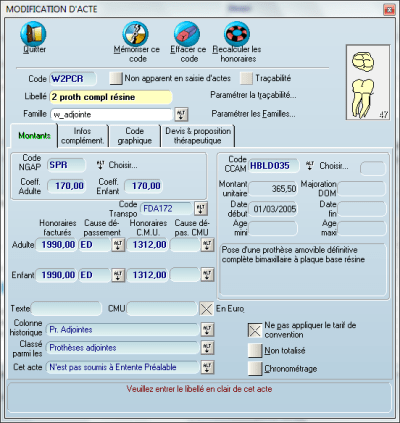Open Adulte Cause dépassement ED selector

point(118,245)
